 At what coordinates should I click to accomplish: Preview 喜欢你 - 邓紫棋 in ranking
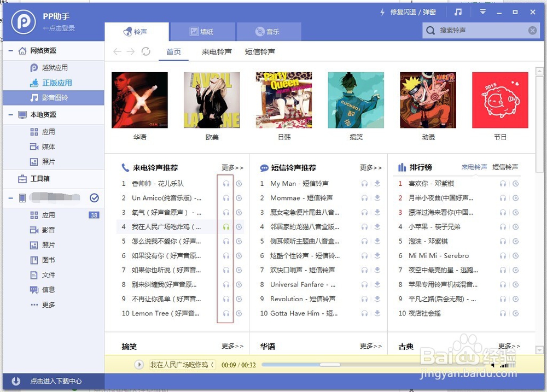coord(503,184)
